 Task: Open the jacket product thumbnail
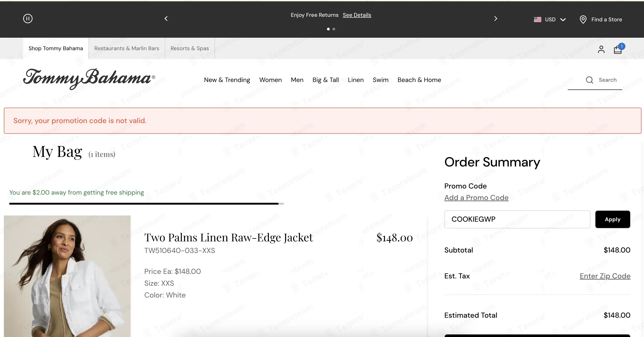pos(67,276)
